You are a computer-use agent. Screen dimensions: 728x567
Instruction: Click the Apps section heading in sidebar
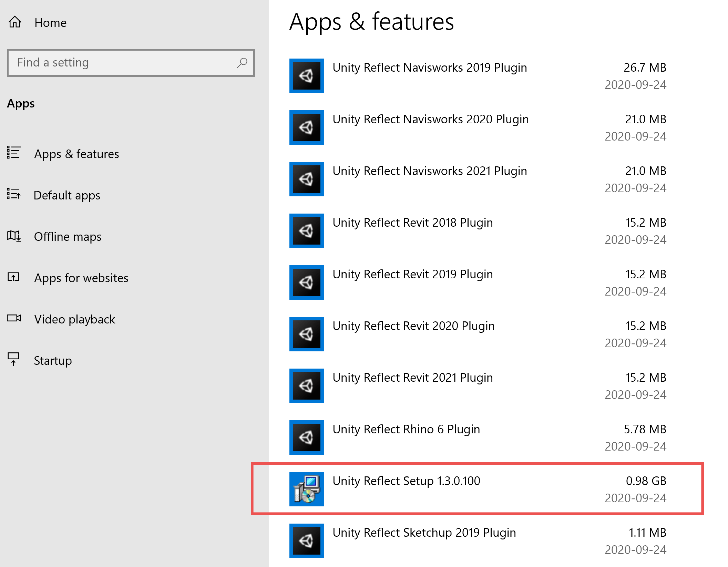click(21, 104)
